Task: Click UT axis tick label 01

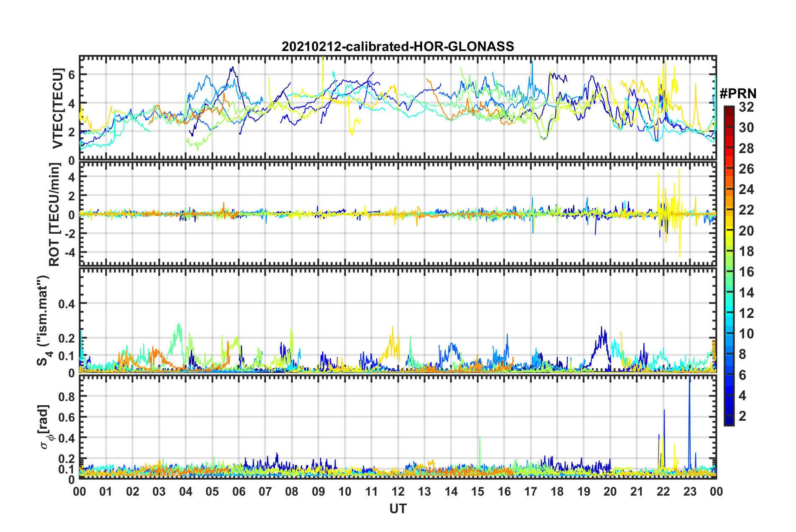Action: (x=106, y=491)
